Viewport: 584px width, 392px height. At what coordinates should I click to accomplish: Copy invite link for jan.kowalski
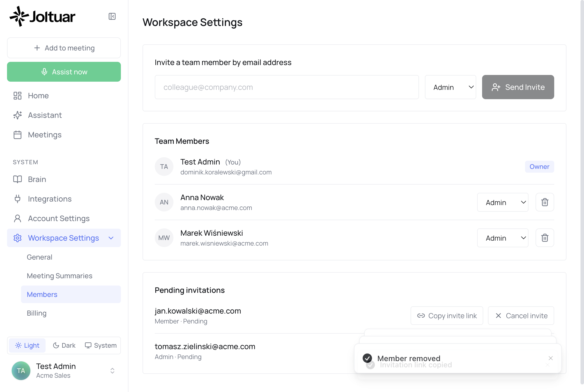coord(447,316)
